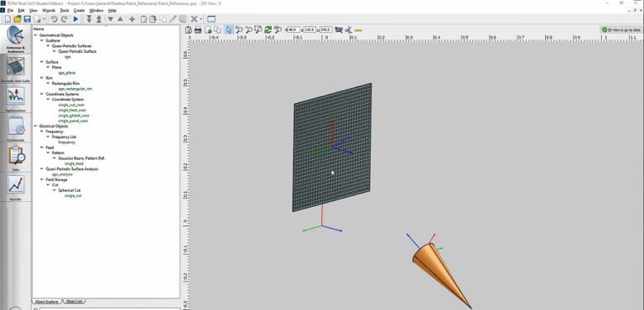Click the single down triangle icon
The image size is (644, 310).
point(110,19)
